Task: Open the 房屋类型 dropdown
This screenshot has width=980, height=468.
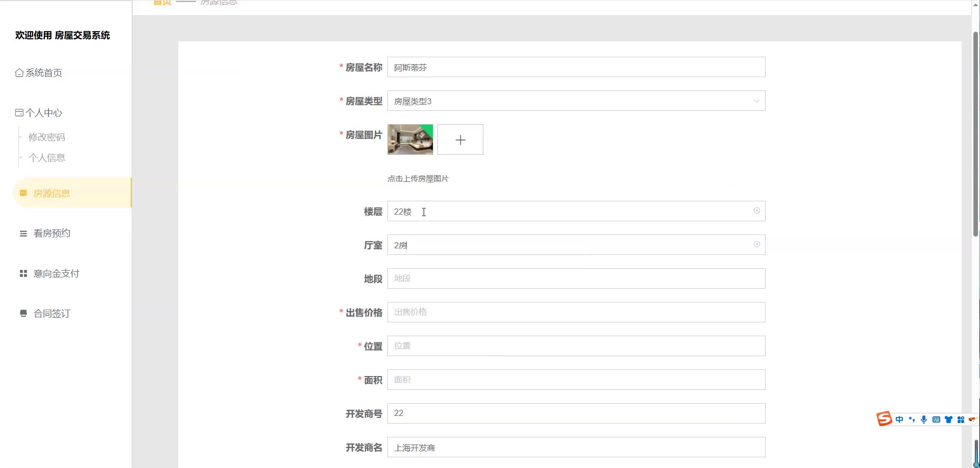Action: 576,101
